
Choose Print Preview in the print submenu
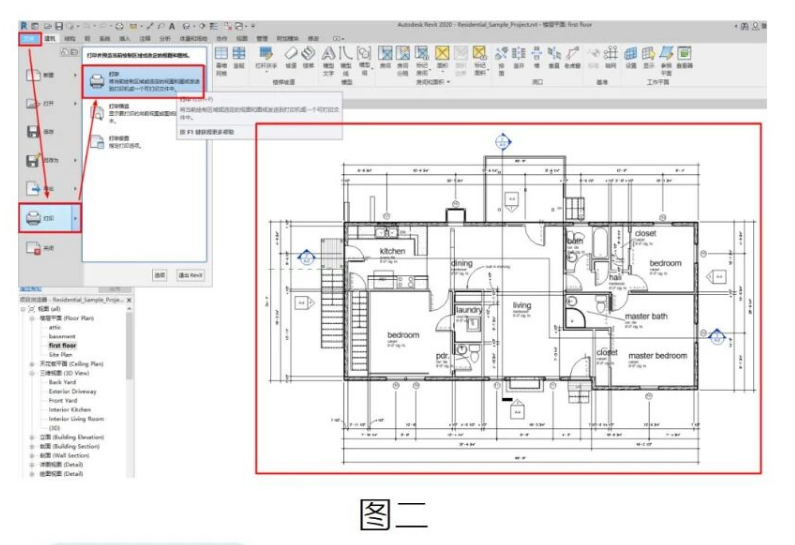pos(132,114)
